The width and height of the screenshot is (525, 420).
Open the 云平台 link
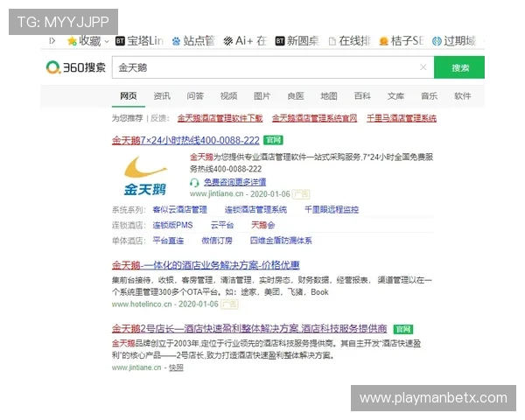tap(222, 225)
